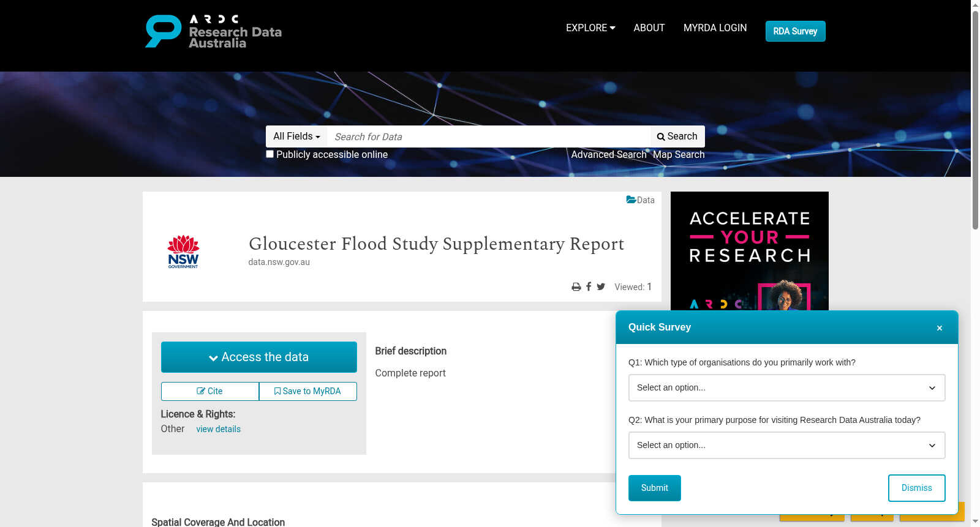Image resolution: width=980 pixels, height=527 pixels.
Task: Open Q1 organisation type dropdown
Action: [x=786, y=387]
